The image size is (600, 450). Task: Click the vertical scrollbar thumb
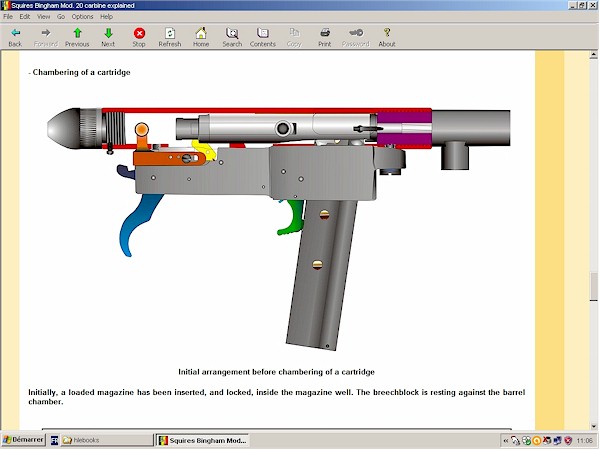coord(593,287)
